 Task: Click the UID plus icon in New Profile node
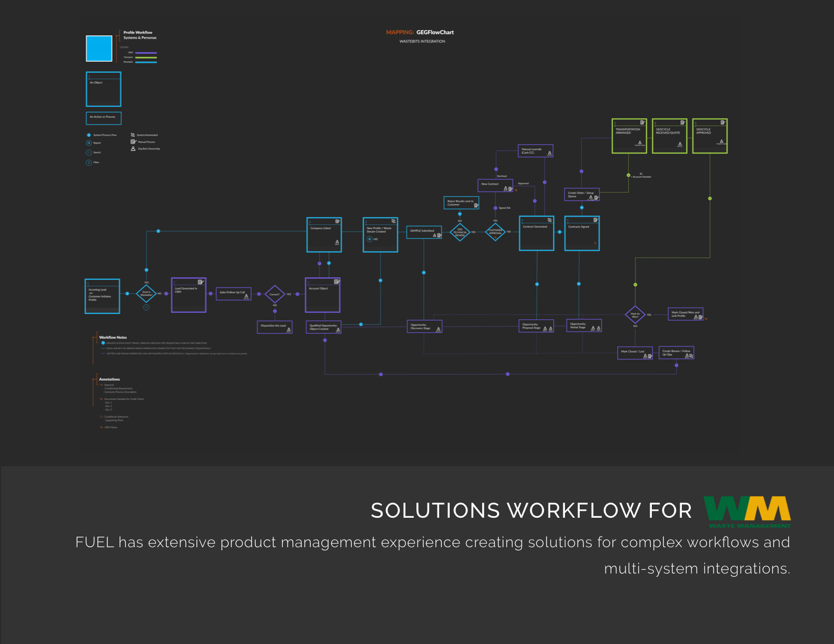click(x=370, y=239)
